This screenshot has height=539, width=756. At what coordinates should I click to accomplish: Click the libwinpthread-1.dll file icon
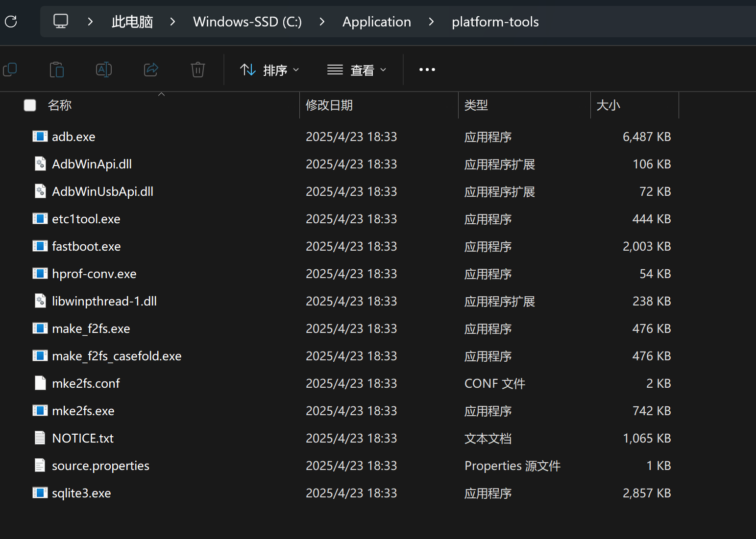[x=40, y=301]
